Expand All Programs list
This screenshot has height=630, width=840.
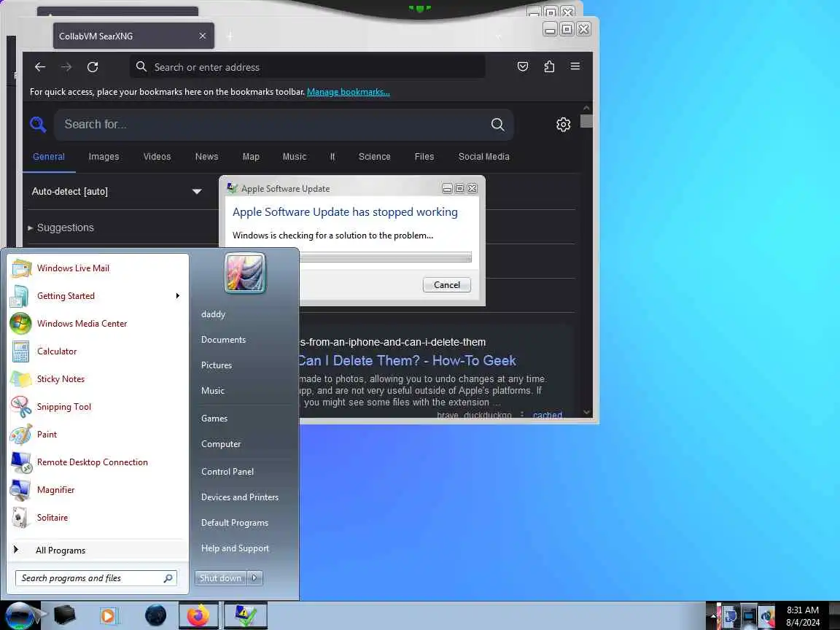(x=98, y=551)
